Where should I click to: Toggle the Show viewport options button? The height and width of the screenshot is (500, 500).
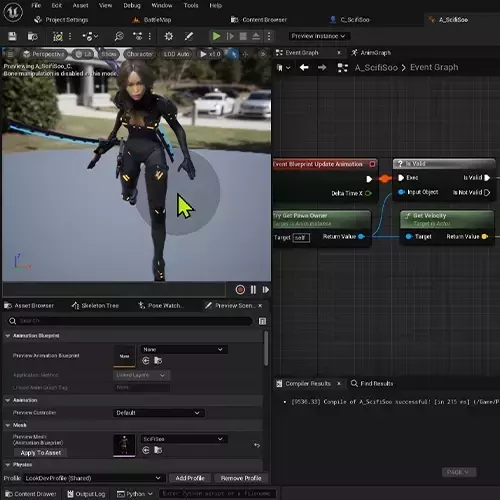[109, 54]
